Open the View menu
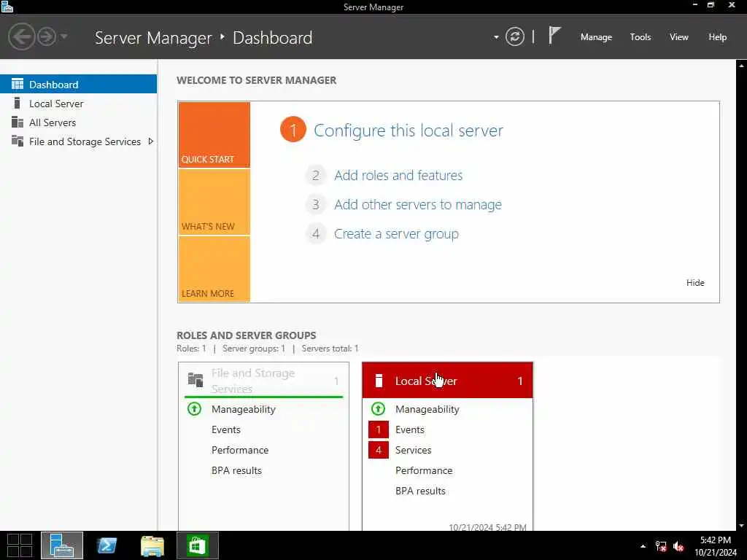747x560 pixels. (679, 37)
